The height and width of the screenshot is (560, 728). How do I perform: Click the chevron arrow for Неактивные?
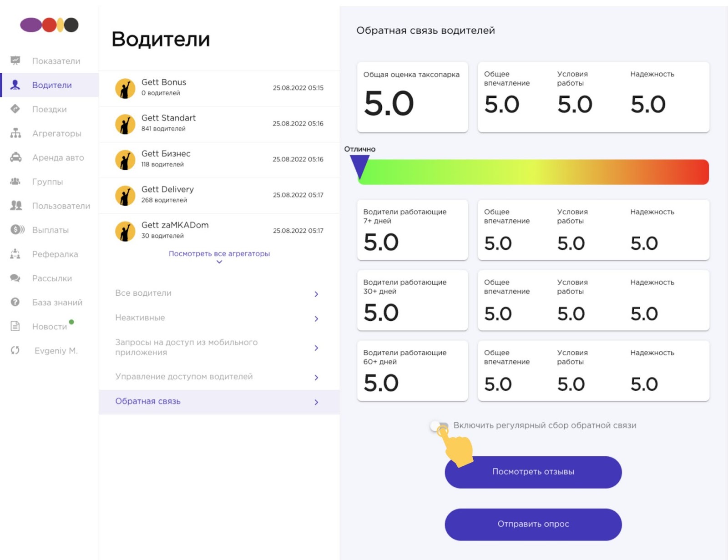[316, 318]
